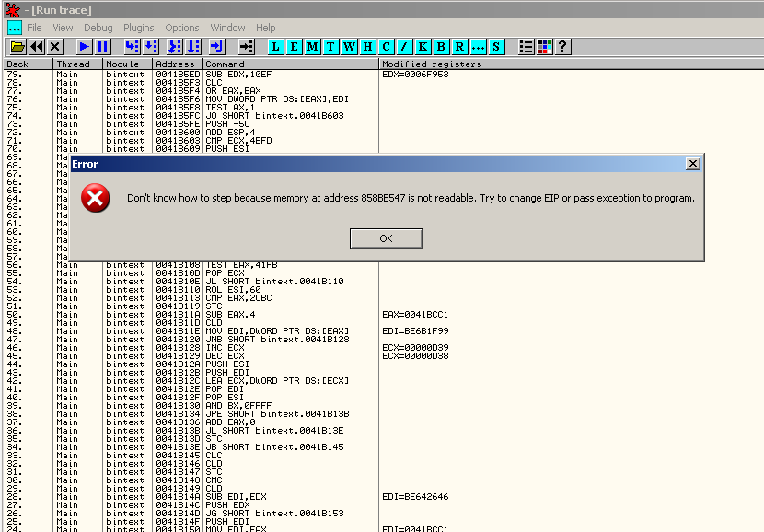This screenshot has height=532, width=764.
Task: Click the Address column header
Action: click(x=176, y=64)
